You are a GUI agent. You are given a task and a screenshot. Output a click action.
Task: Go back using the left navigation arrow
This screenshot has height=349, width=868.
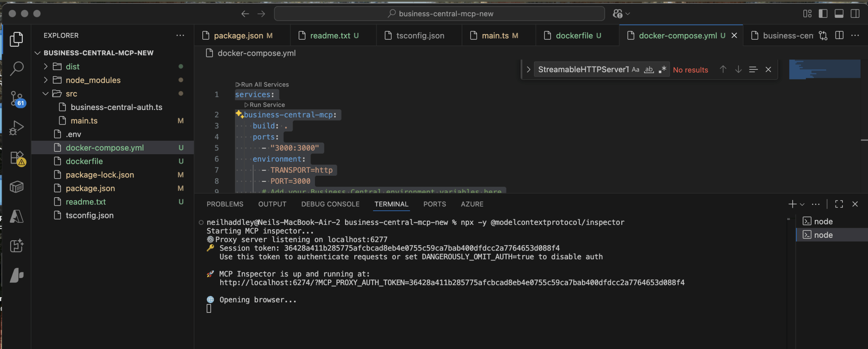pyautogui.click(x=245, y=14)
